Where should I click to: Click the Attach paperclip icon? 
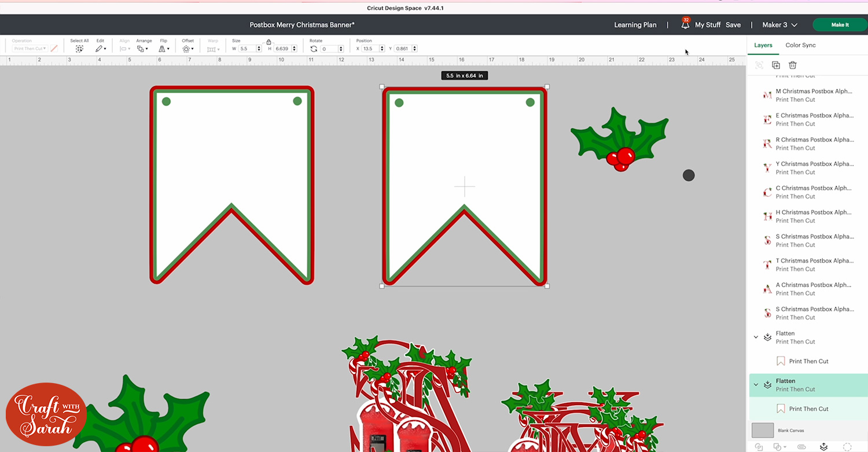801,447
